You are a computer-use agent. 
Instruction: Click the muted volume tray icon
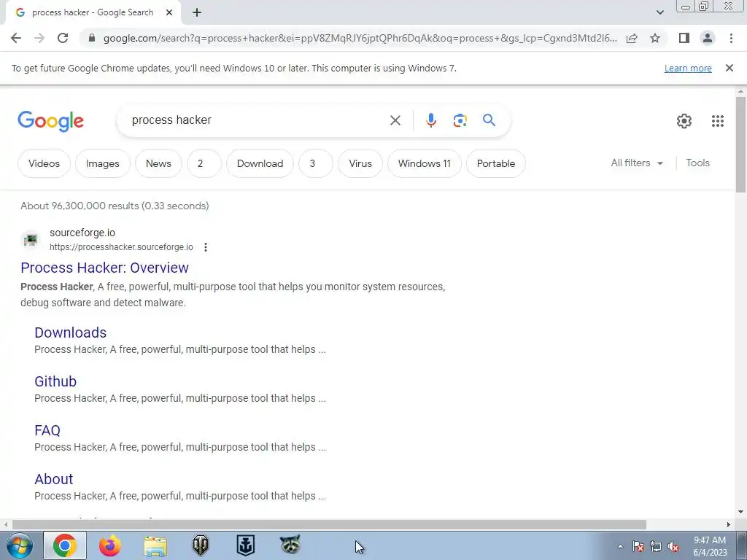coord(673,547)
